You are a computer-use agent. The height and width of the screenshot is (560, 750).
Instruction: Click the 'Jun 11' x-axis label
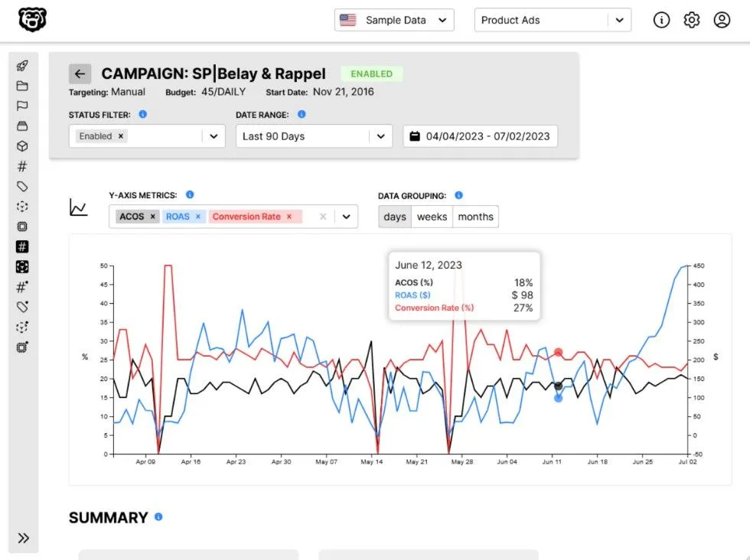[552, 462]
